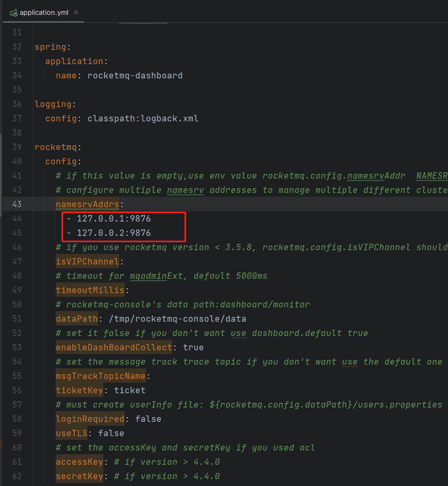Click the 'useTLS' key
Screen dimensions: 448x486
71,434
